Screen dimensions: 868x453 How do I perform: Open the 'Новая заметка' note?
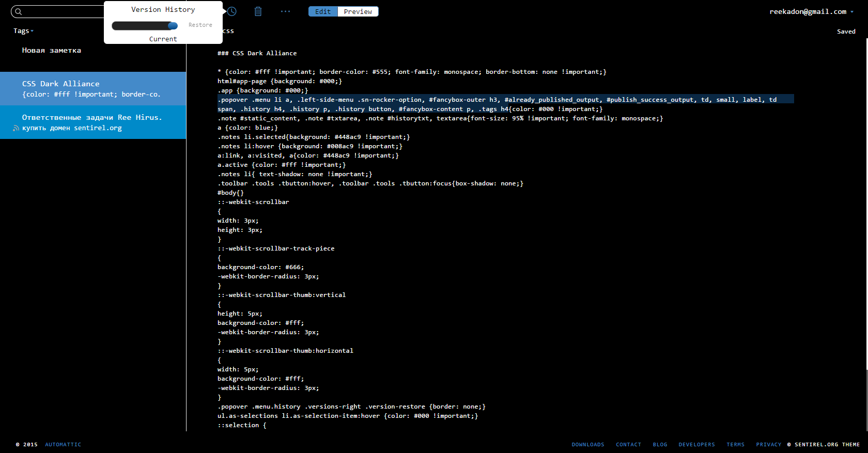click(52, 51)
